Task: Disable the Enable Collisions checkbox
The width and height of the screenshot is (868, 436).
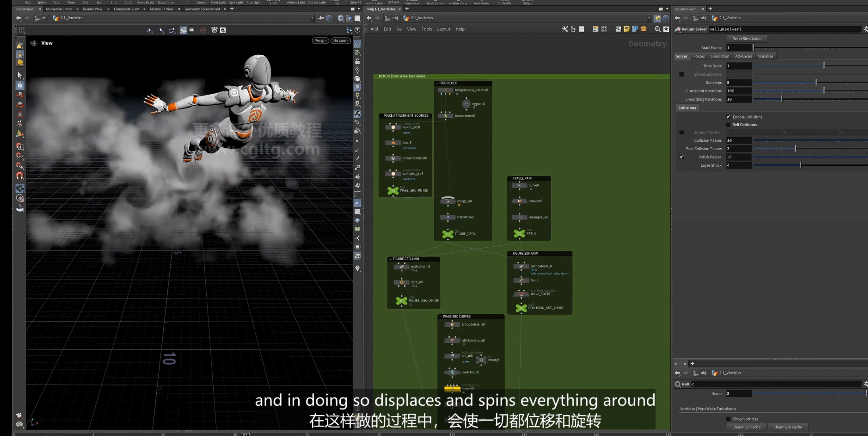Action: [728, 117]
